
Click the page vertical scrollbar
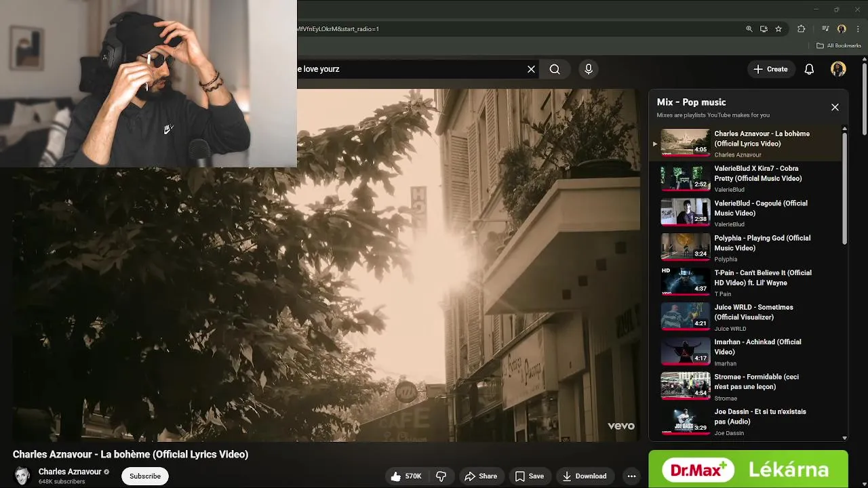point(865,98)
